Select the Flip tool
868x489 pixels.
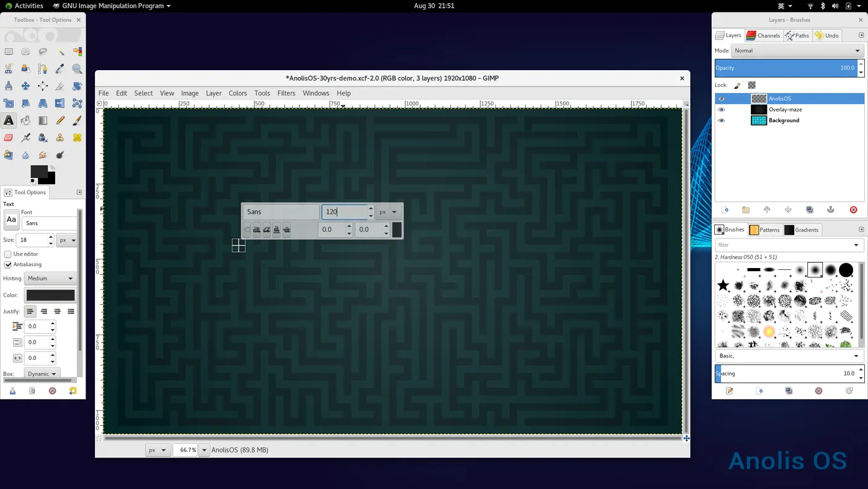coord(60,103)
